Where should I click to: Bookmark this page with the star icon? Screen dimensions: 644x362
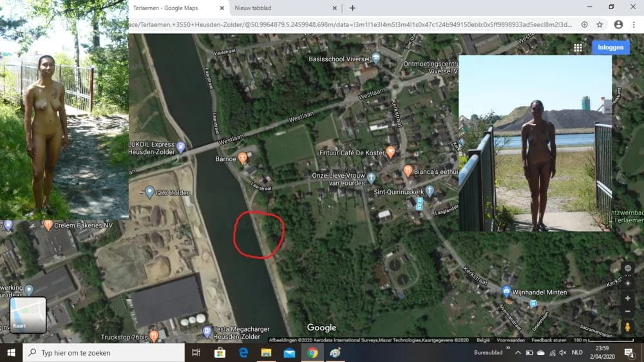[x=600, y=24]
